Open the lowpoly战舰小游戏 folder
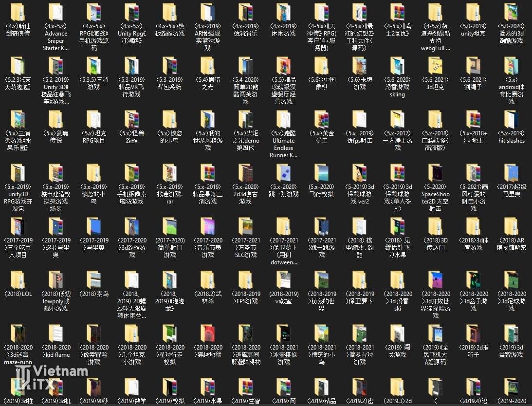Viewport: 532px width, 406px height. click(x=55, y=280)
